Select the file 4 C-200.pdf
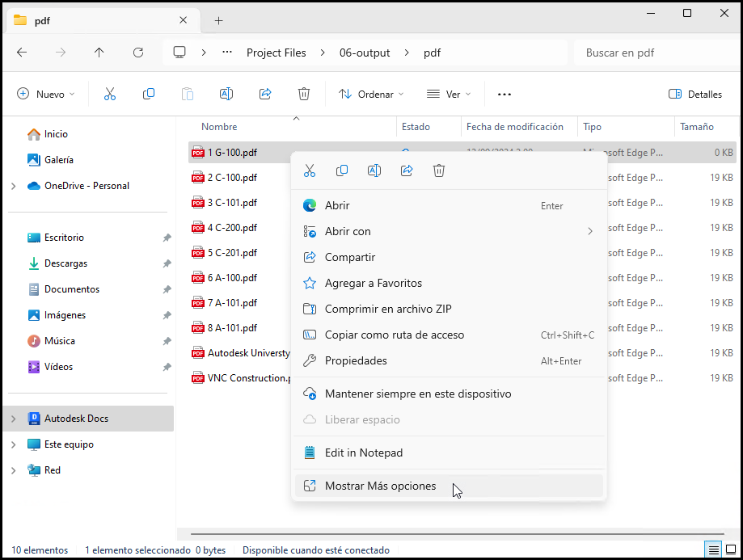 pos(232,228)
